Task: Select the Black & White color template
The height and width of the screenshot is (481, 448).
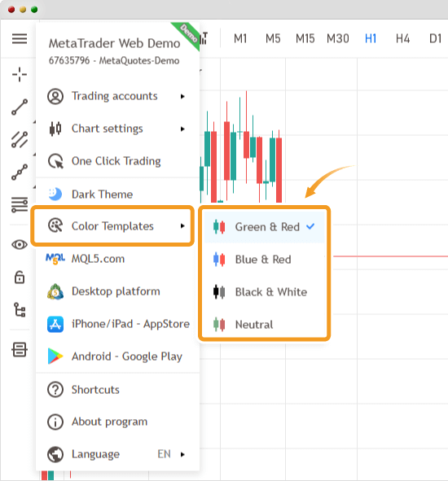Action: [265, 291]
